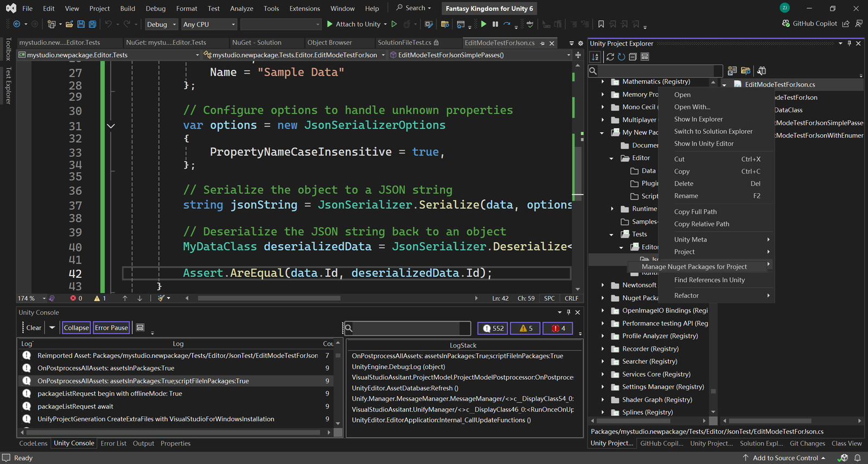Select Show In Unity Editor menu entry
The width and height of the screenshot is (868, 464).
pyautogui.click(x=704, y=144)
